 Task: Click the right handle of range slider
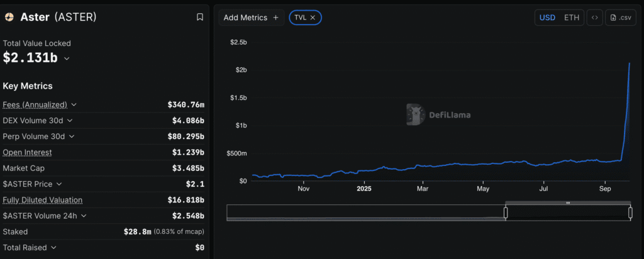630,212
